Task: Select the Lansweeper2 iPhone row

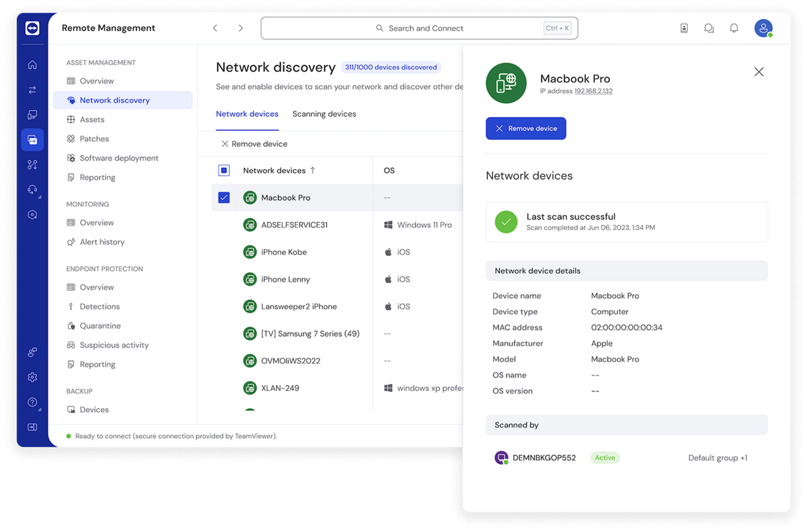Action: pos(337,306)
